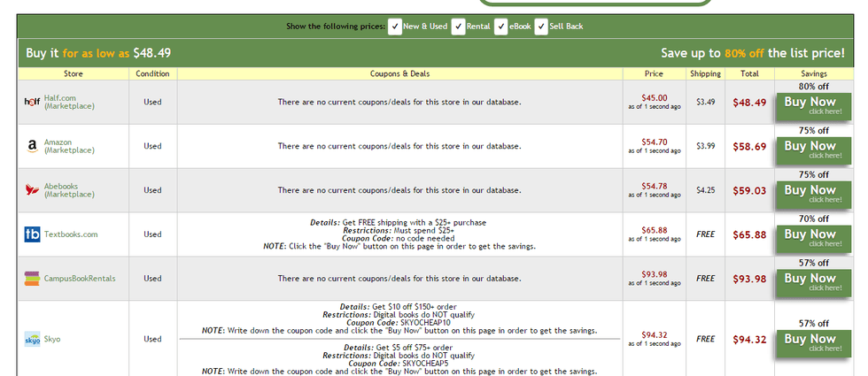Follow the Textbooks.com store name link
868x376 pixels.
pos(71,234)
